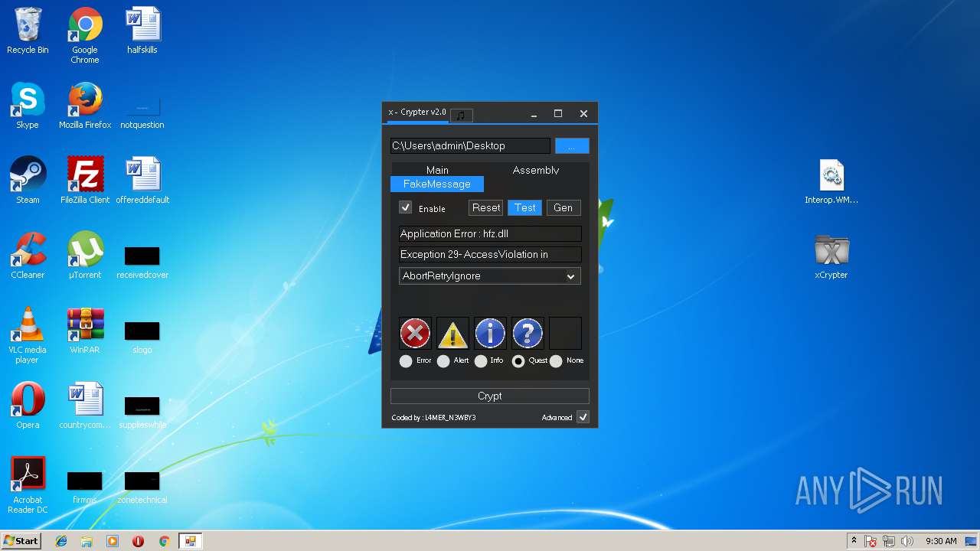The height and width of the screenshot is (551, 980).
Task: Click the Application Error title field
Action: 490,233
